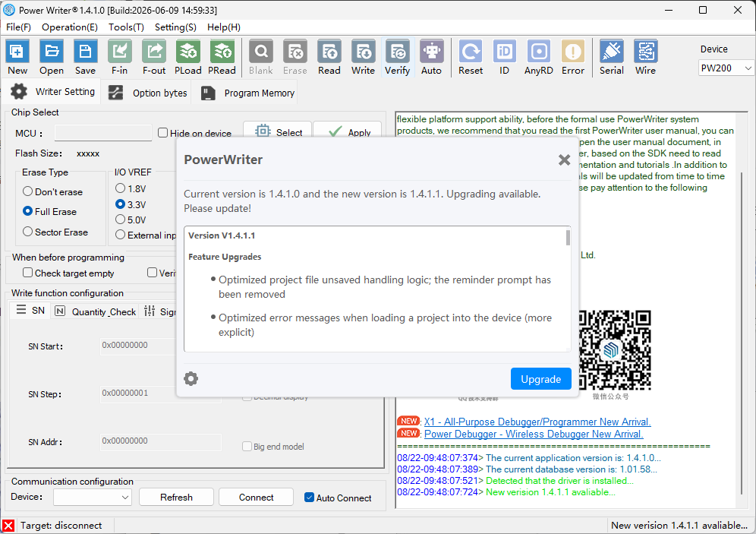The width and height of the screenshot is (756, 534).
Task: Select the Full Erase option
Action: coord(28,211)
